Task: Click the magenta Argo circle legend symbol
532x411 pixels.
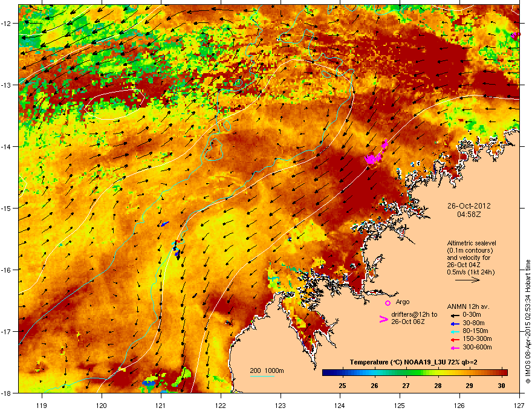Action: pyautogui.click(x=388, y=303)
